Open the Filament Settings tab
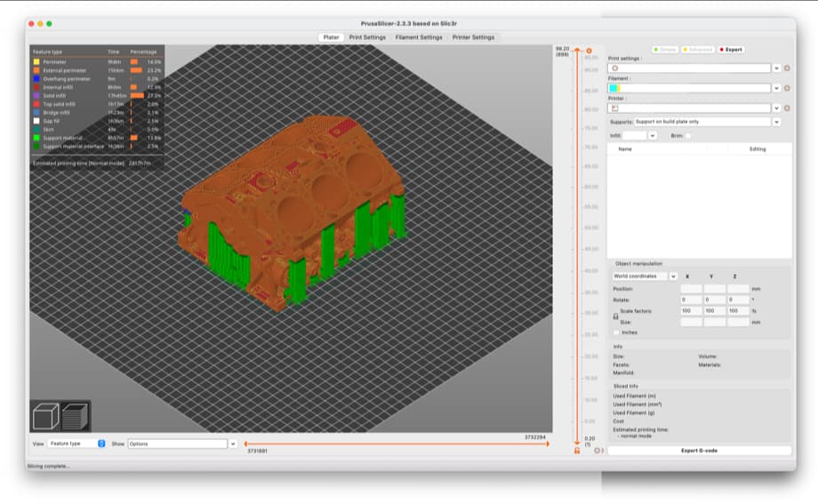Screen dimensions: 818x504 click(419, 37)
